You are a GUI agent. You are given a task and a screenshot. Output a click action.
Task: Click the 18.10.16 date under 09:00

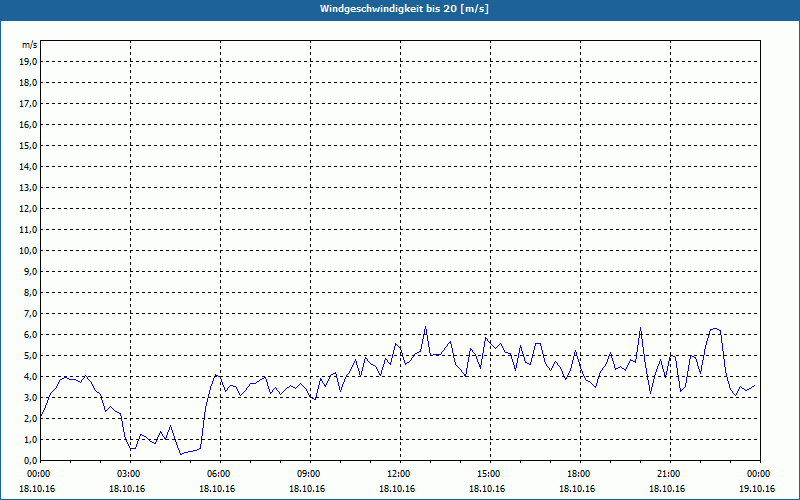tap(307, 488)
